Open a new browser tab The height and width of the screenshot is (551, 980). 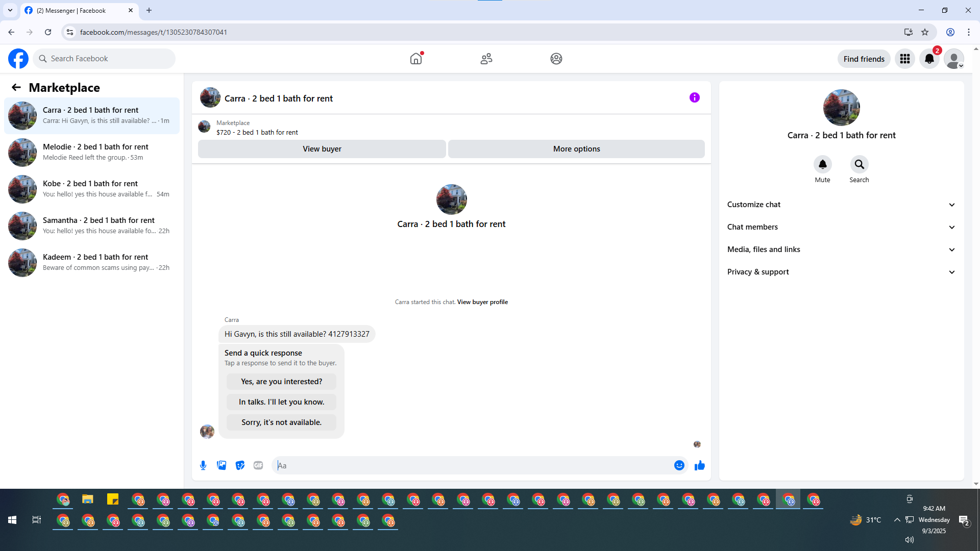[149, 10]
